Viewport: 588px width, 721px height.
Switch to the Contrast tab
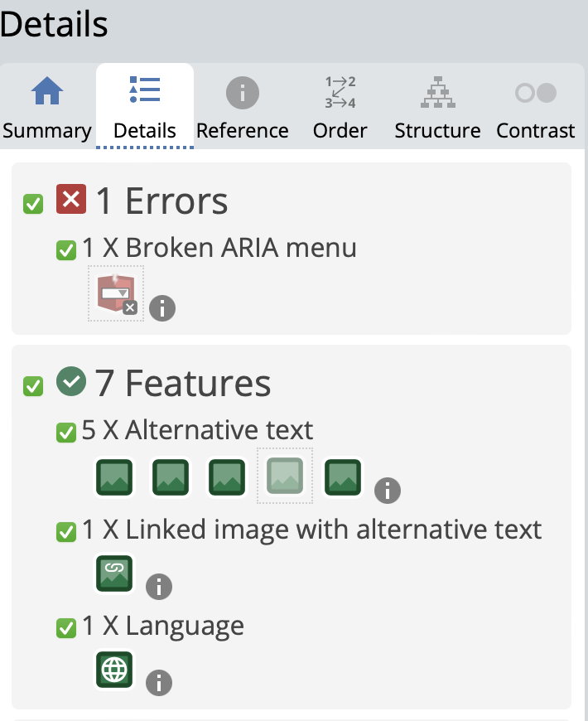click(x=535, y=108)
